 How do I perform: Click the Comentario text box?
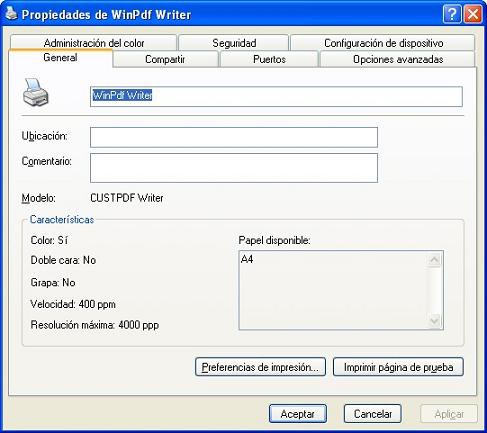(234, 168)
